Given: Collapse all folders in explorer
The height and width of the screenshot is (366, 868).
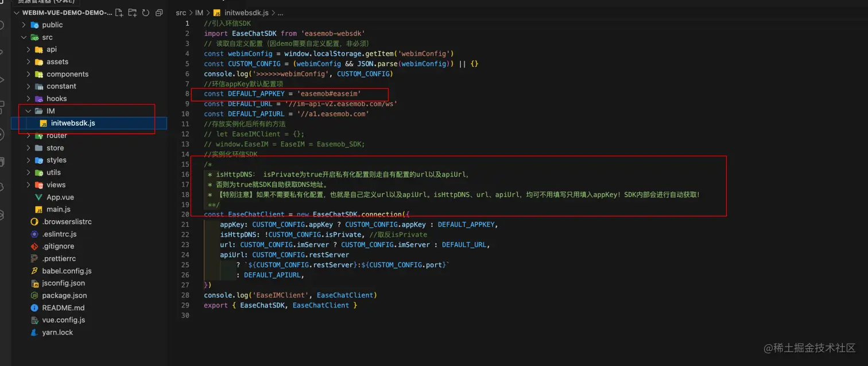Looking at the screenshot, I should [159, 13].
